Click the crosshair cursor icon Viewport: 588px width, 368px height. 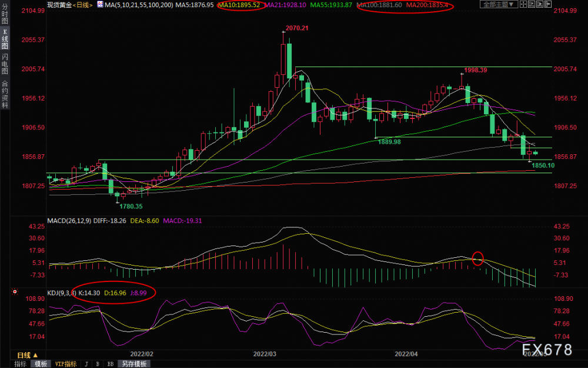coord(523,4)
